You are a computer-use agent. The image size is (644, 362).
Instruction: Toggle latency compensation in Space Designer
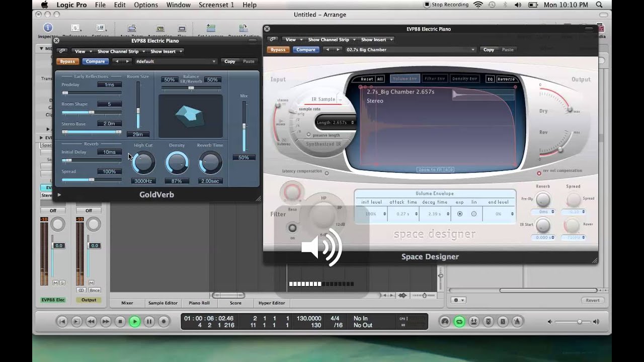[x=327, y=173]
